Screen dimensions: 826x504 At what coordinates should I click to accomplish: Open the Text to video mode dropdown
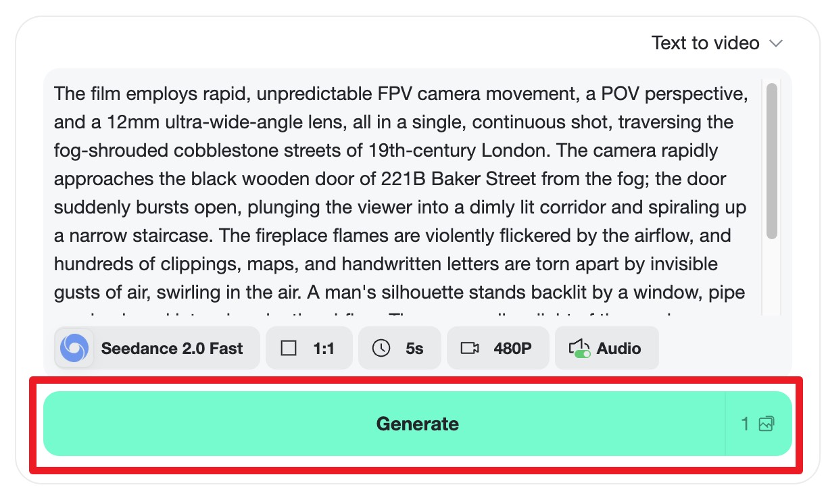click(x=716, y=44)
